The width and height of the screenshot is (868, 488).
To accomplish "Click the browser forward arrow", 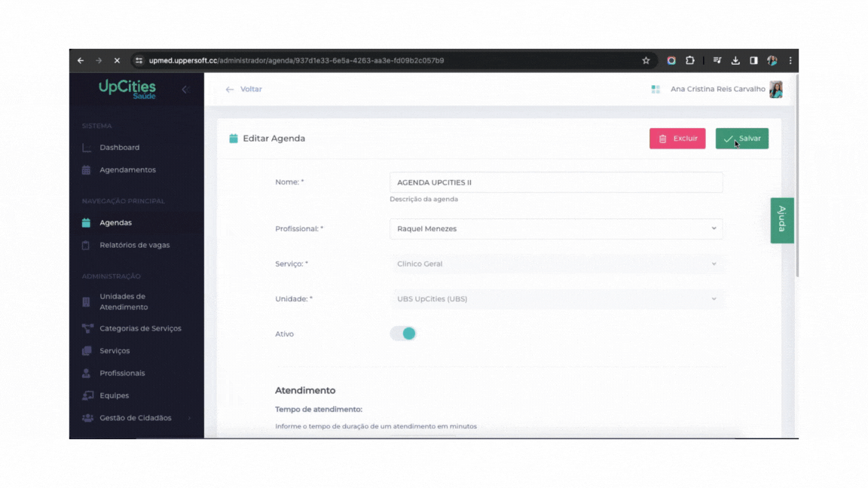I will point(99,60).
